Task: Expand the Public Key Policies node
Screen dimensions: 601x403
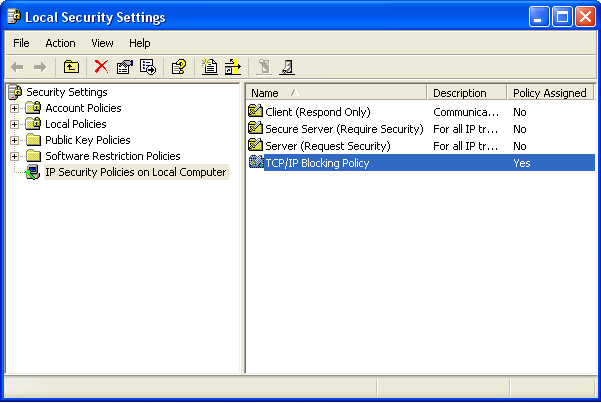Action: coord(14,140)
